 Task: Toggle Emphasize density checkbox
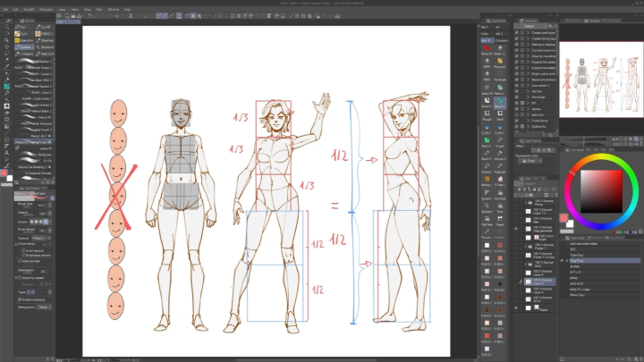click(x=23, y=256)
